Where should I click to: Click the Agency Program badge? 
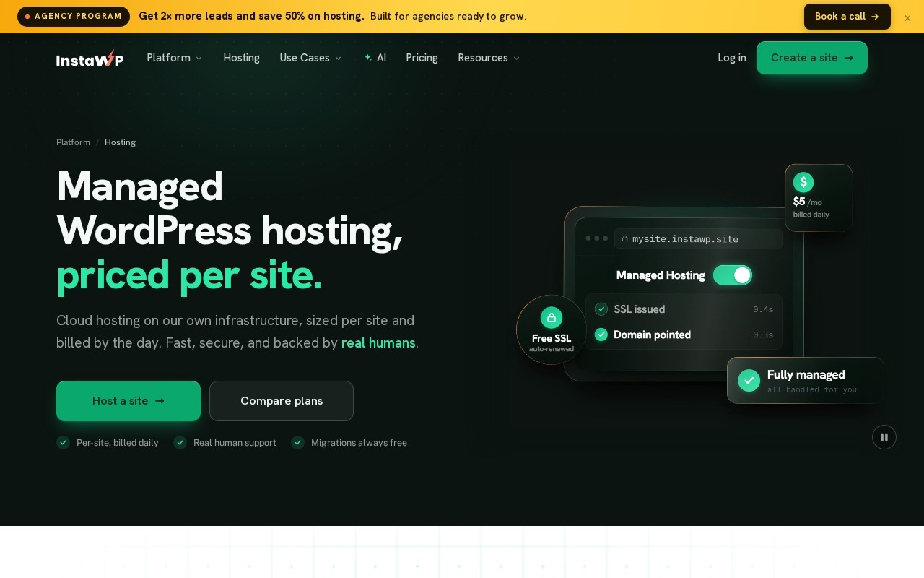tap(74, 17)
